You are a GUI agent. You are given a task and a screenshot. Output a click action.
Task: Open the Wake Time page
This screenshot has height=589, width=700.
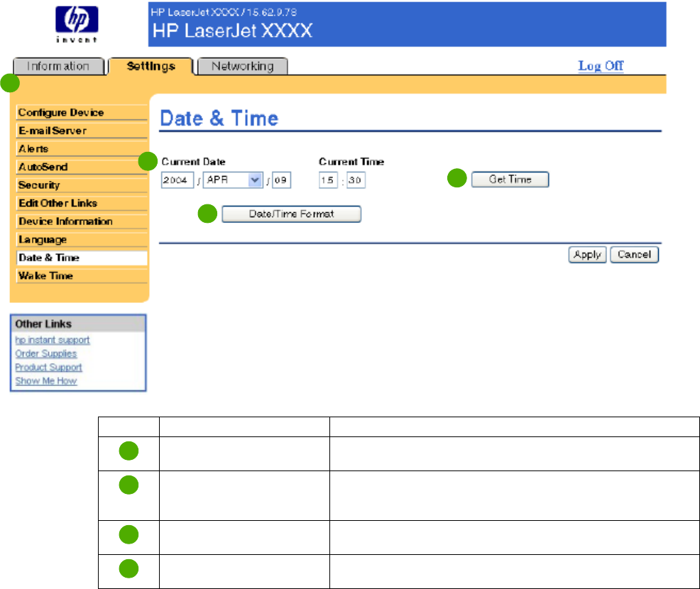(46, 276)
